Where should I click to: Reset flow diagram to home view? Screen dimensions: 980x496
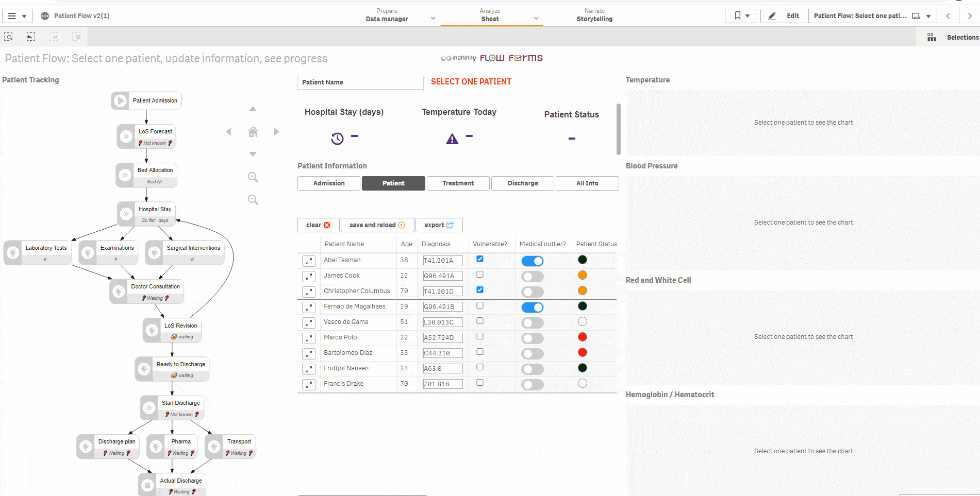click(253, 132)
